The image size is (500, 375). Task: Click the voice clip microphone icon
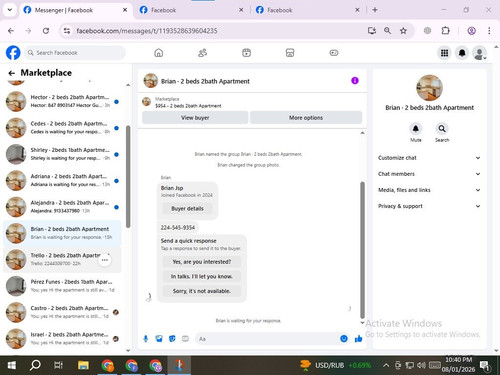click(146, 339)
